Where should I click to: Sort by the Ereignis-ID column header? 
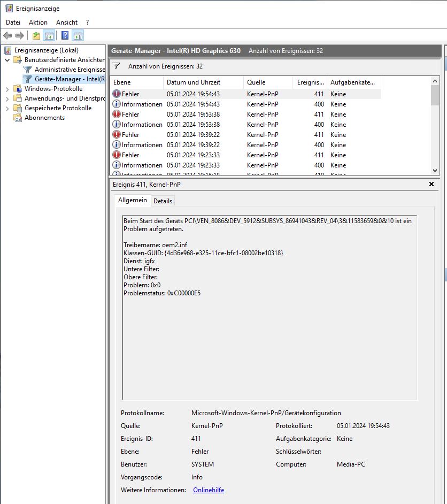click(x=310, y=82)
